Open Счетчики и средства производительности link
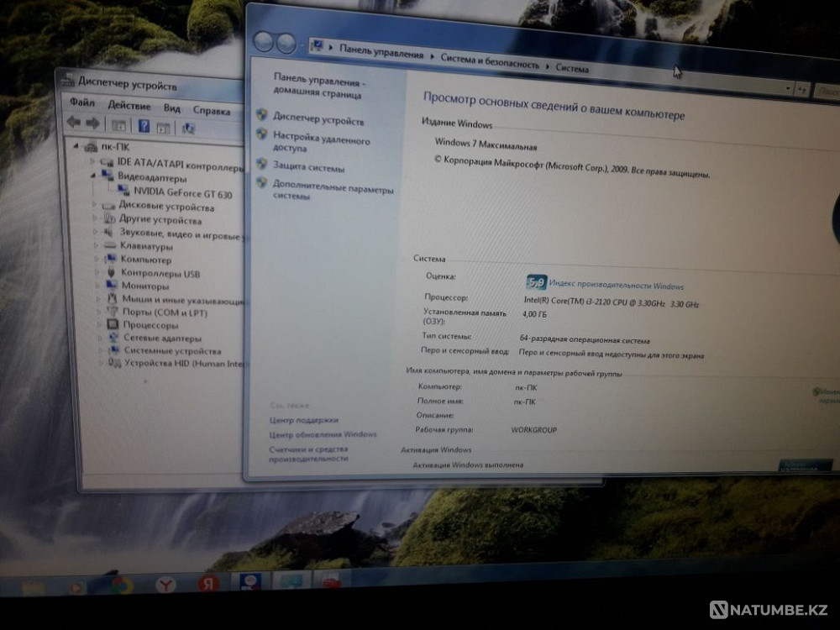Viewport: 840px width, 630px height. coord(308,454)
